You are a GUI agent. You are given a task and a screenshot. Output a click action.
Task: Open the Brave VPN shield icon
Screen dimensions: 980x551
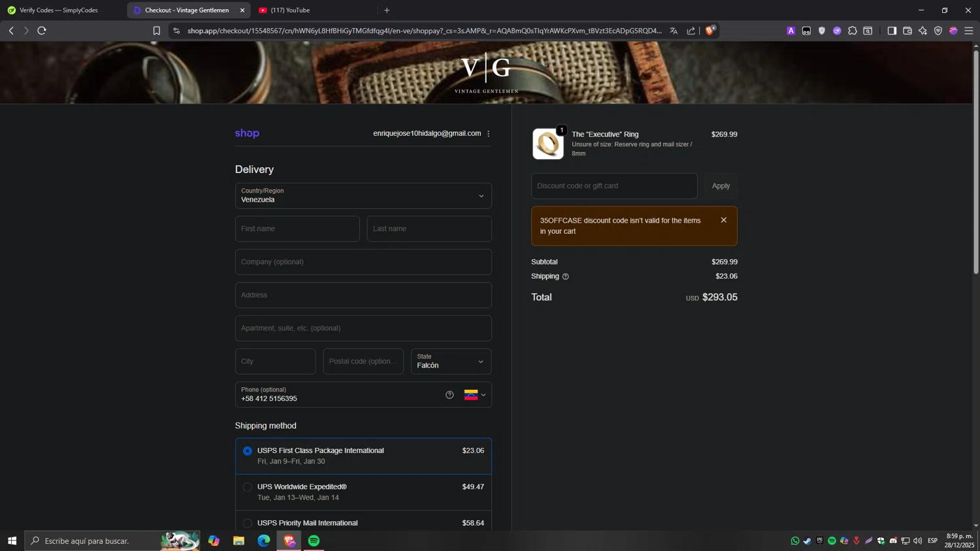click(938, 31)
